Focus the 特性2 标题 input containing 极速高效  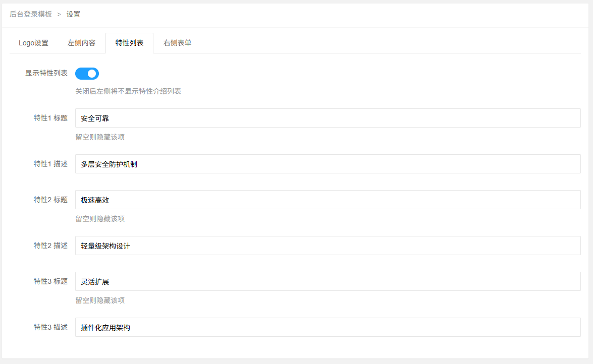pos(328,200)
